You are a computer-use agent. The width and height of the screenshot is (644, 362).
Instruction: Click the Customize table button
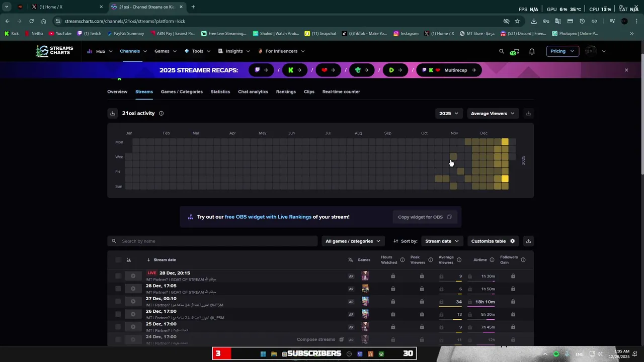[x=493, y=241]
